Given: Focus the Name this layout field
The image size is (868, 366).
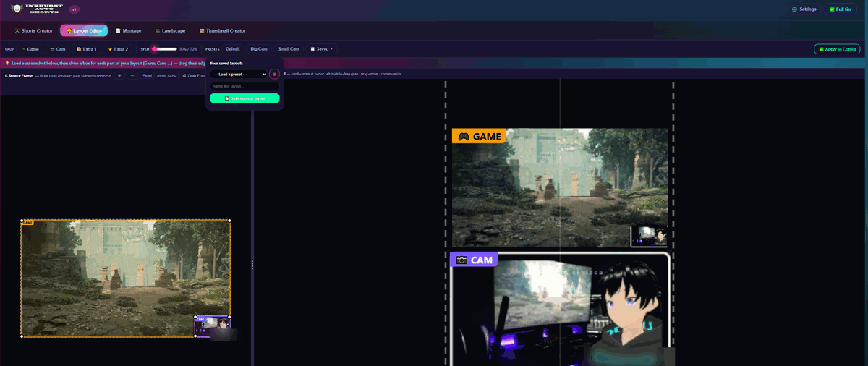Looking at the screenshot, I should point(244,86).
